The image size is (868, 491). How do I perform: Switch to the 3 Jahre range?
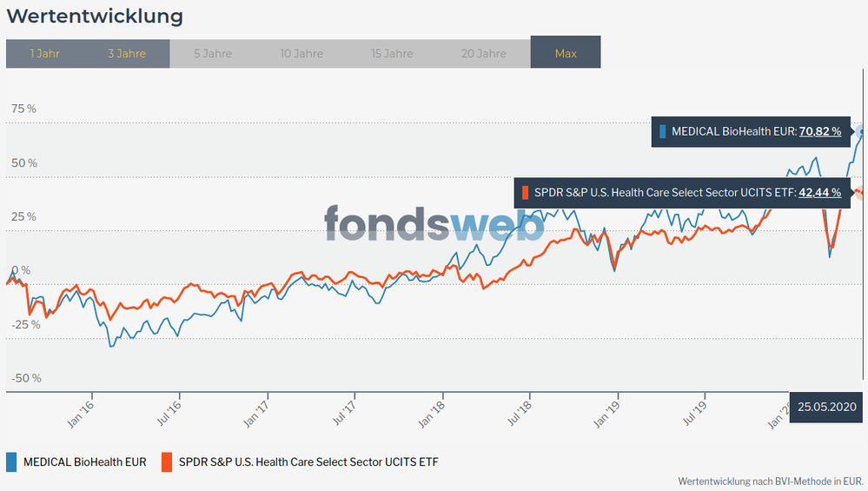[x=127, y=53]
